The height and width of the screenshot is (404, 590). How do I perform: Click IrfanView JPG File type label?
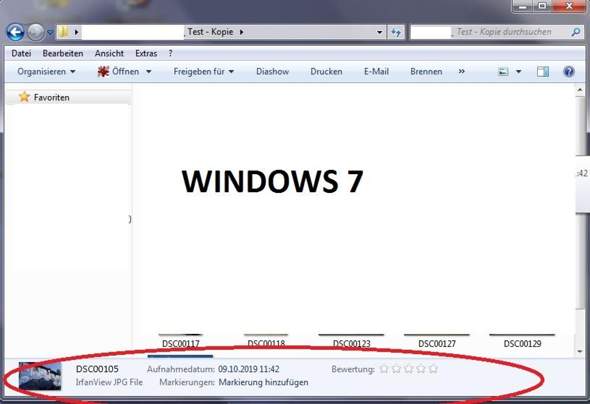point(109,382)
